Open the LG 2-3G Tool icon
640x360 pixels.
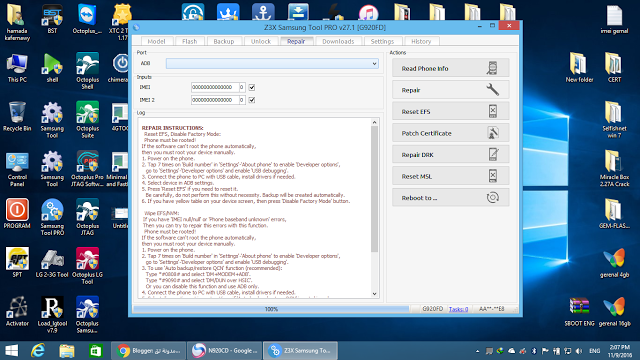pos(52,262)
